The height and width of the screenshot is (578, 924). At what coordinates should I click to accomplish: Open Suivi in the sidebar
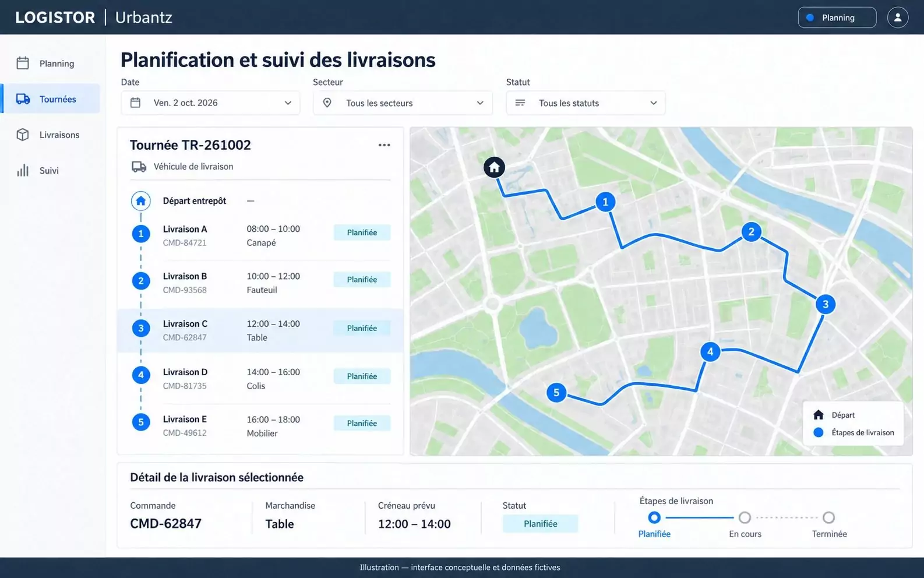tap(50, 171)
